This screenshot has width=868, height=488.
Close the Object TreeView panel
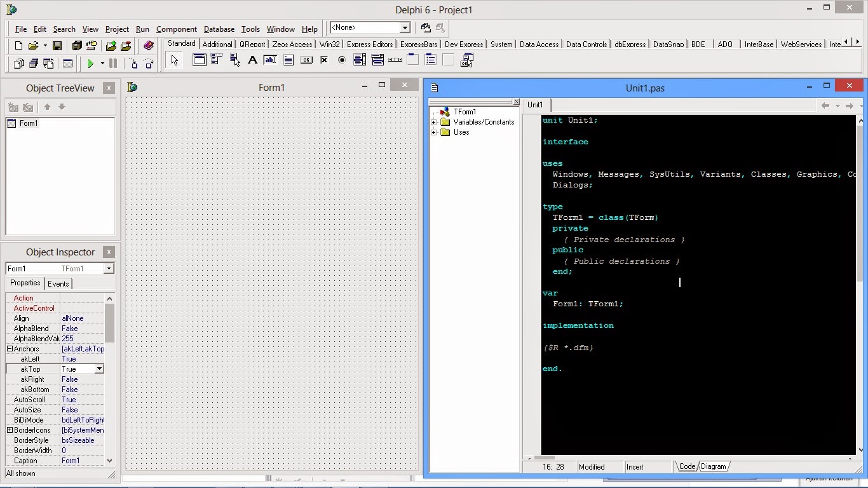tap(109, 88)
